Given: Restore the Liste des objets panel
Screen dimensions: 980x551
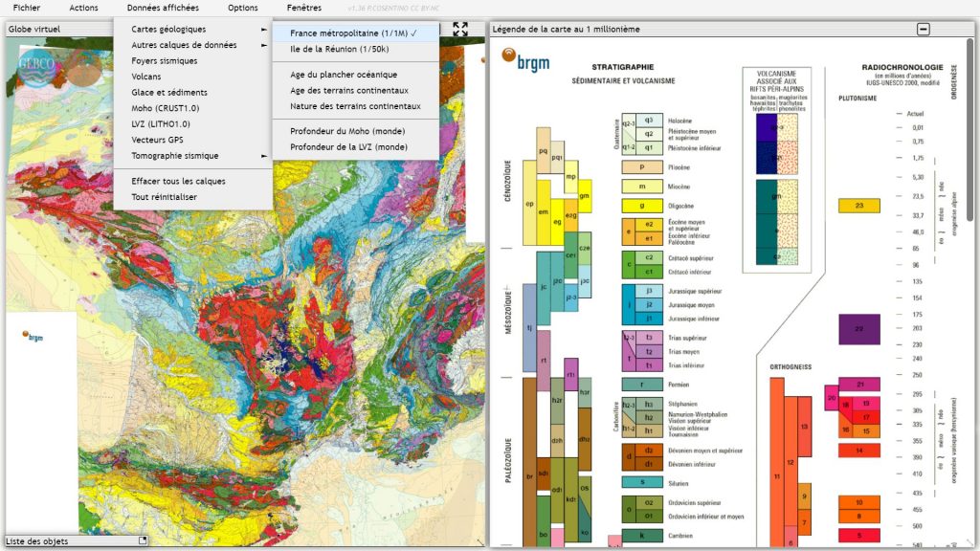Looking at the screenshot, I should point(143,541).
